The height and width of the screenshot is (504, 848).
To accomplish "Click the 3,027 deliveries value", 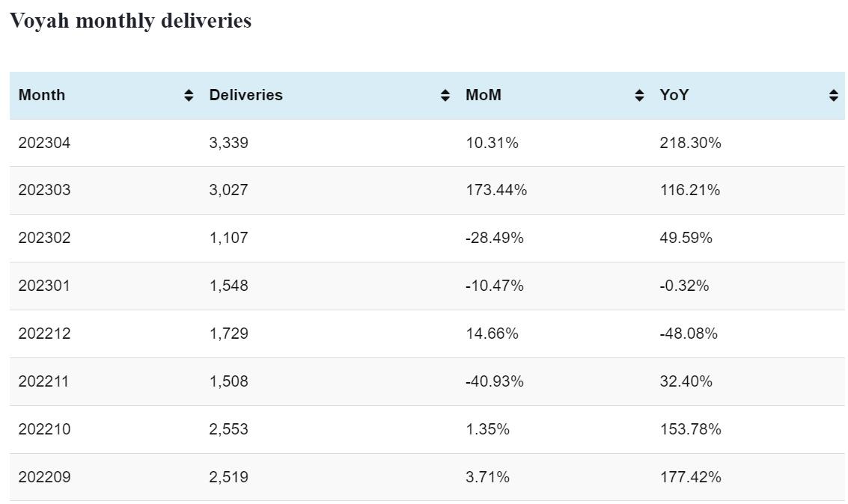I will pyautogui.click(x=228, y=190).
